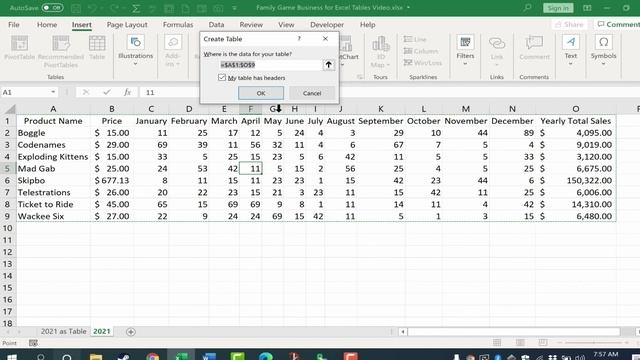Click the Recommended PivotTables icon
Screen dimensions: 640x360
tap(61, 51)
